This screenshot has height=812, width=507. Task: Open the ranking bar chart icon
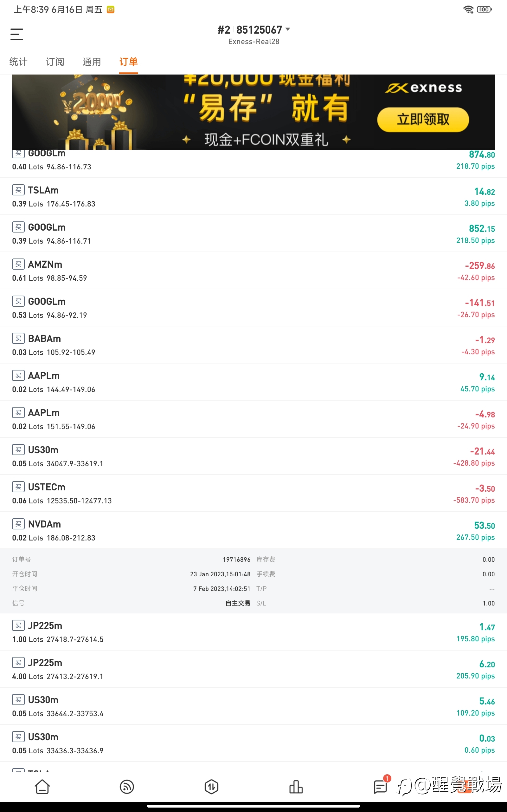pos(296,787)
